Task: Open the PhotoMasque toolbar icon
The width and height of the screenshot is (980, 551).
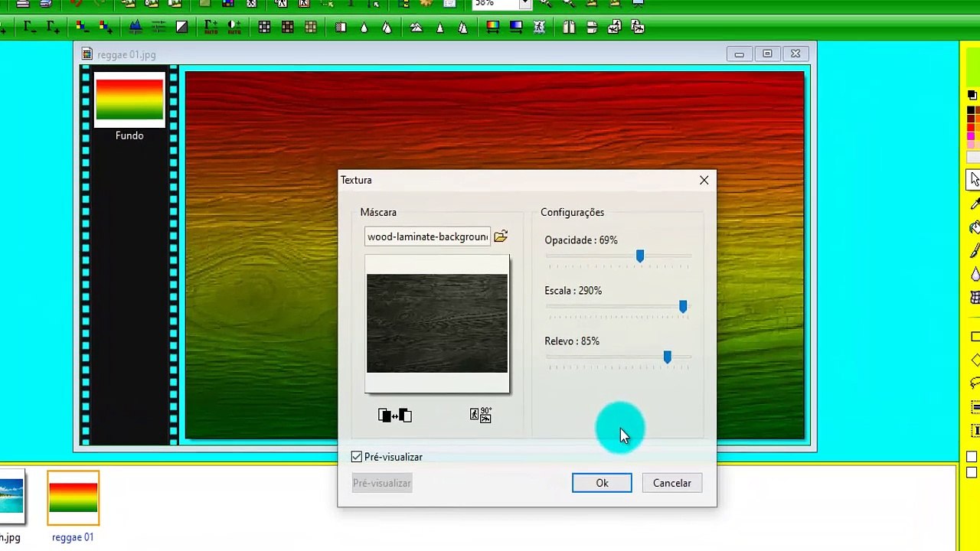Action: point(539,28)
